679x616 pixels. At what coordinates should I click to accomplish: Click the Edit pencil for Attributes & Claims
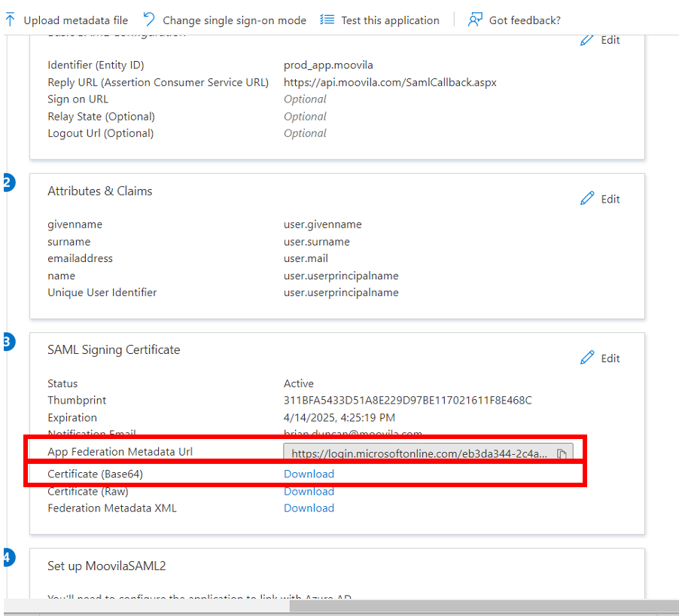tap(588, 199)
